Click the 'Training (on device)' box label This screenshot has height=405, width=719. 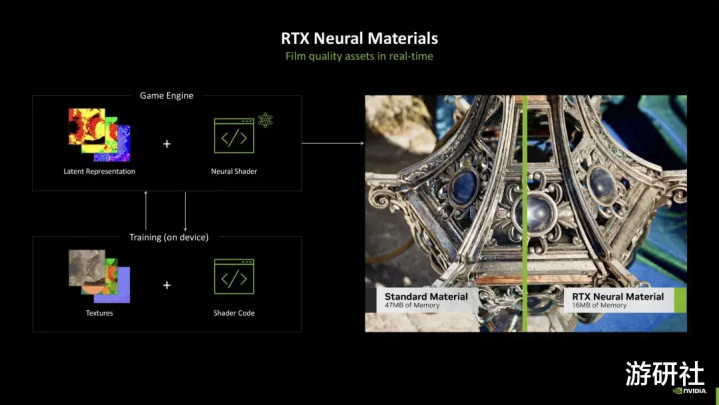click(x=169, y=237)
